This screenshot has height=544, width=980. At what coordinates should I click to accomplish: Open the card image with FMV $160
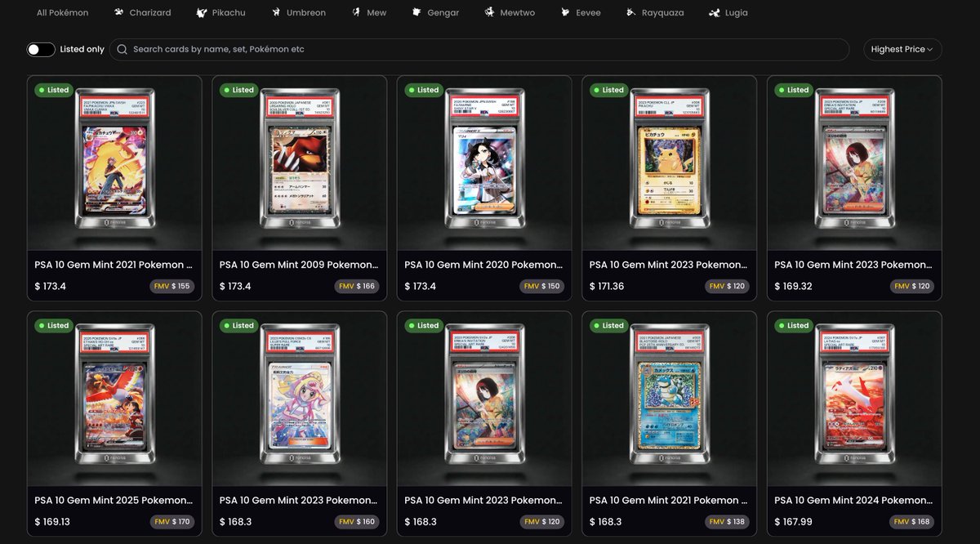pyautogui.click(x=300, y=399)
